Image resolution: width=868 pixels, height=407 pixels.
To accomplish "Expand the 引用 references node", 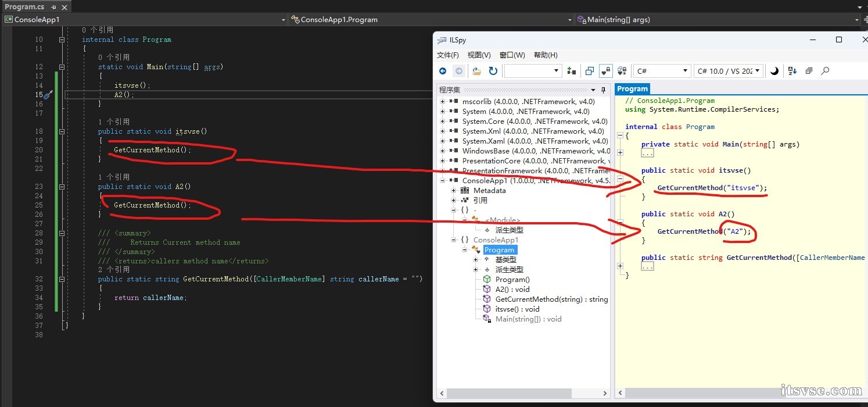I will coord(454,201).
